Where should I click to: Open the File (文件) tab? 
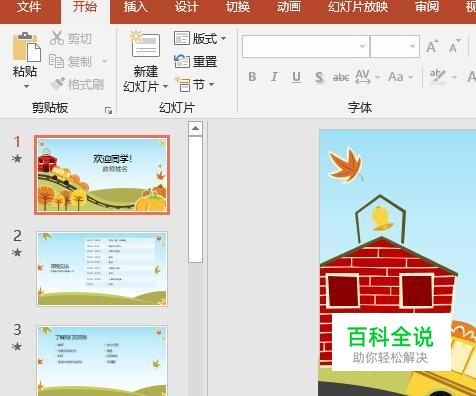(29, 7)
